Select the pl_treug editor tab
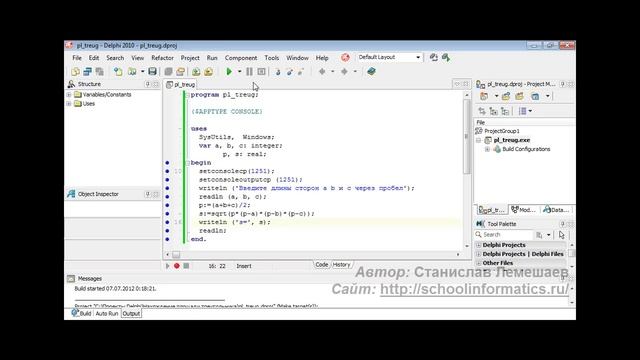 point(181,84)
